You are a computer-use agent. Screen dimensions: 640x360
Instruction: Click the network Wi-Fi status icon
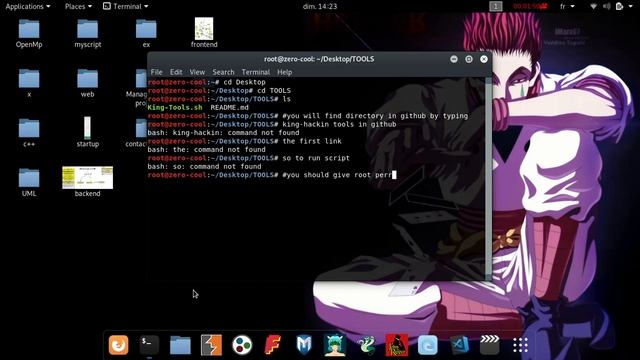(593, 6)
